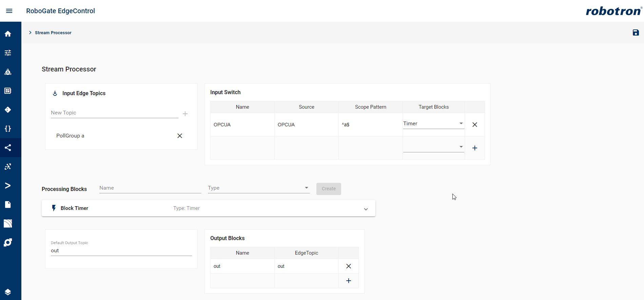Open the sliders settings icon in sidebar

pos(8,53)
